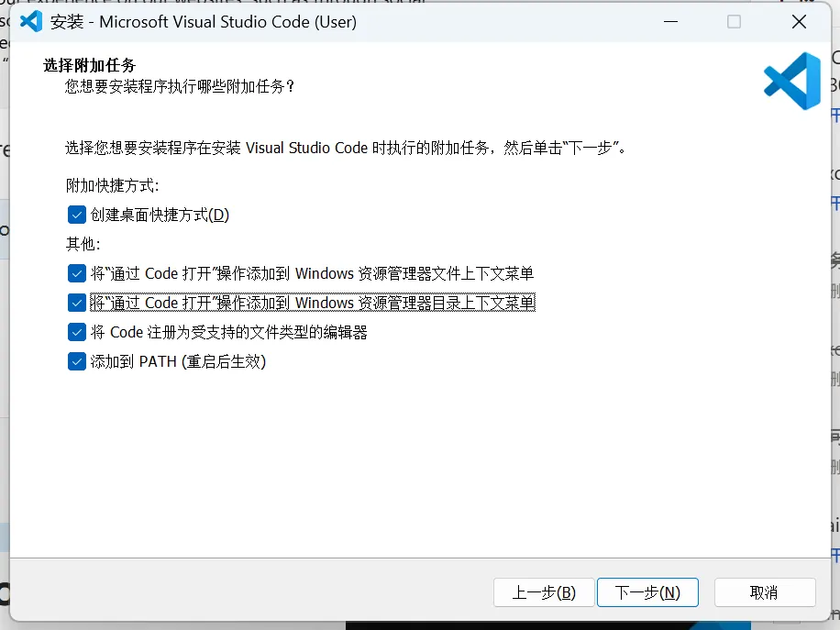
Task: Click the disabled maximize button
Action: (x=734, y=21)
